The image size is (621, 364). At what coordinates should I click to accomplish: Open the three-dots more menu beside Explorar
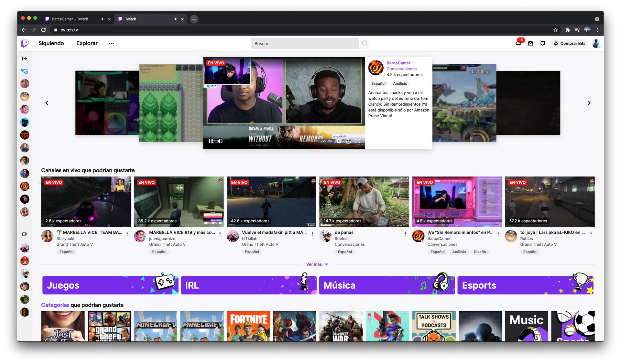pyautogui.click(x=112, y=43)
